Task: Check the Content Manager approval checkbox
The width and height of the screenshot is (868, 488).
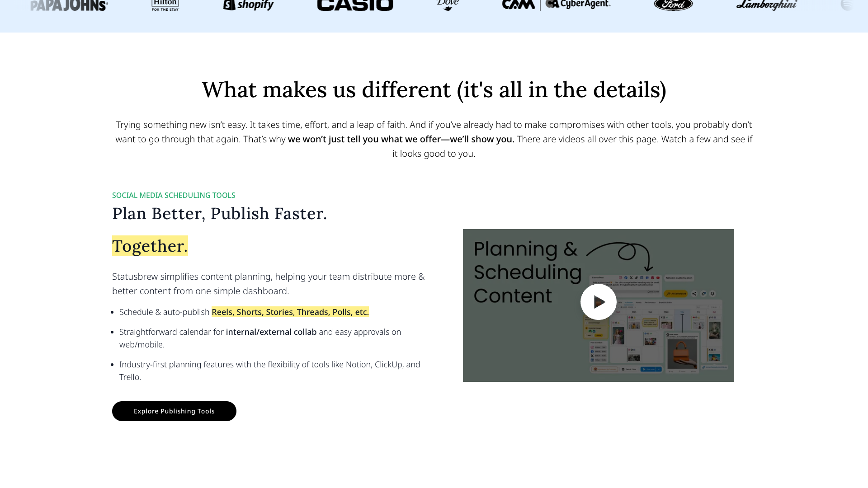Action: point(587,323)
